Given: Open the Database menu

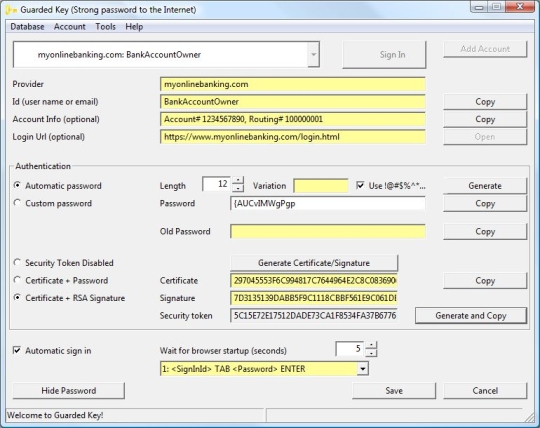Looking at the screenshot, I should (x=27, y=27).
